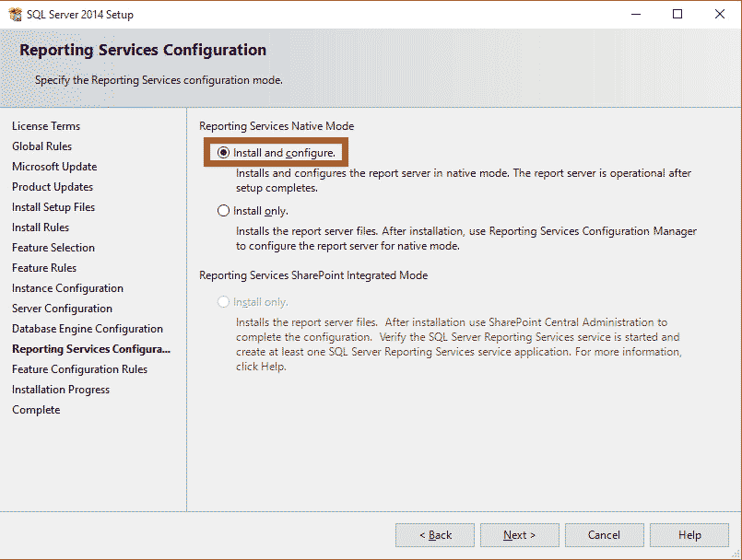Click the Next button

[519, 535]
